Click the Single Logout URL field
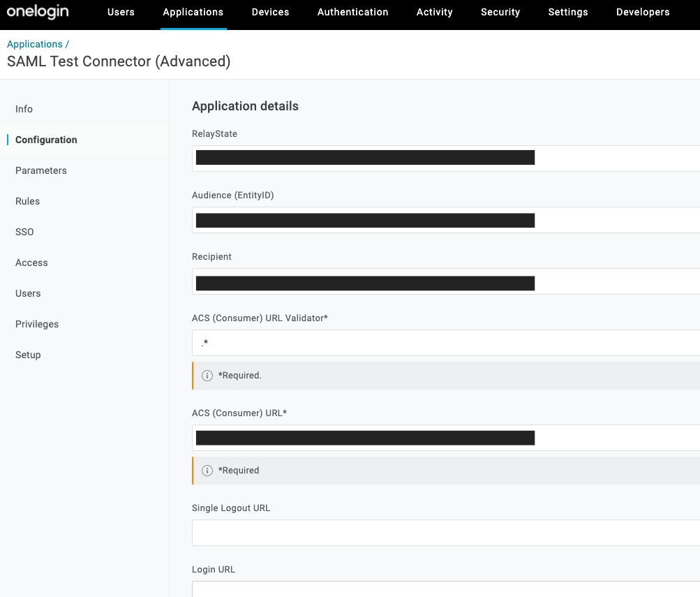Viewport: 700px width, 597px height. (x=447, y=533)
